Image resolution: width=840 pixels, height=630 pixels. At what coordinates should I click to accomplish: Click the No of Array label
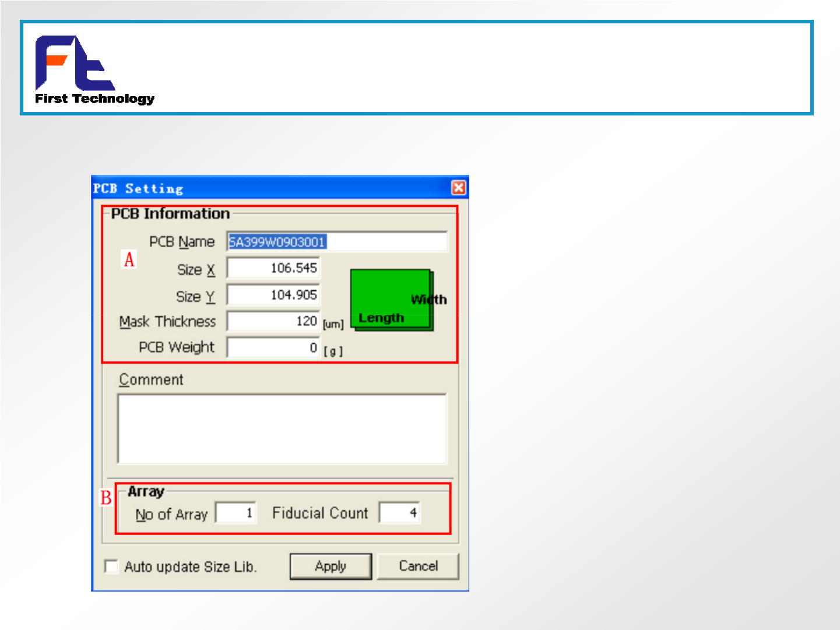pos(171,515)
